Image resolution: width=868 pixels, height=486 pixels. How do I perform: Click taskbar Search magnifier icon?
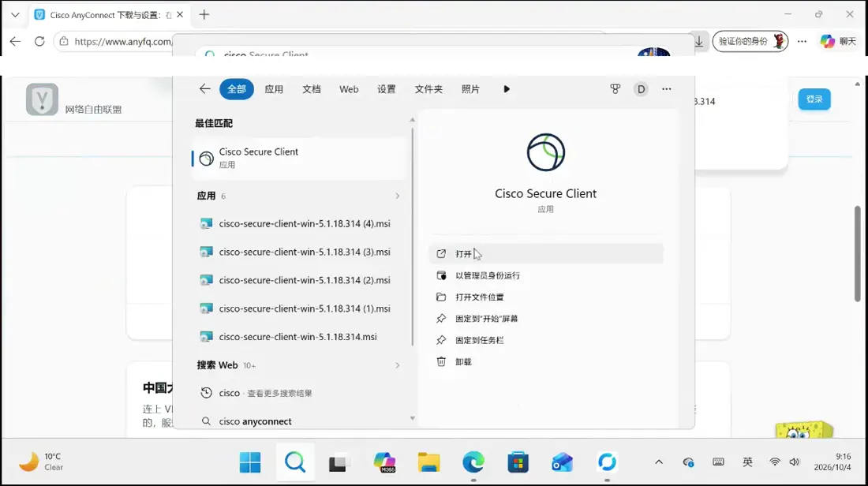tap(295, 462)
